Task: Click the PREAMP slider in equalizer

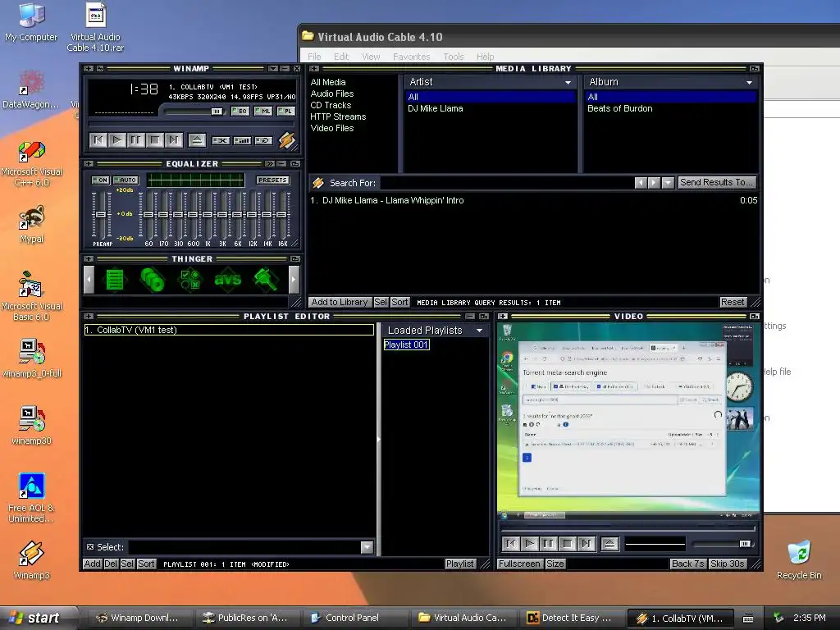Action: coord(100,214)
